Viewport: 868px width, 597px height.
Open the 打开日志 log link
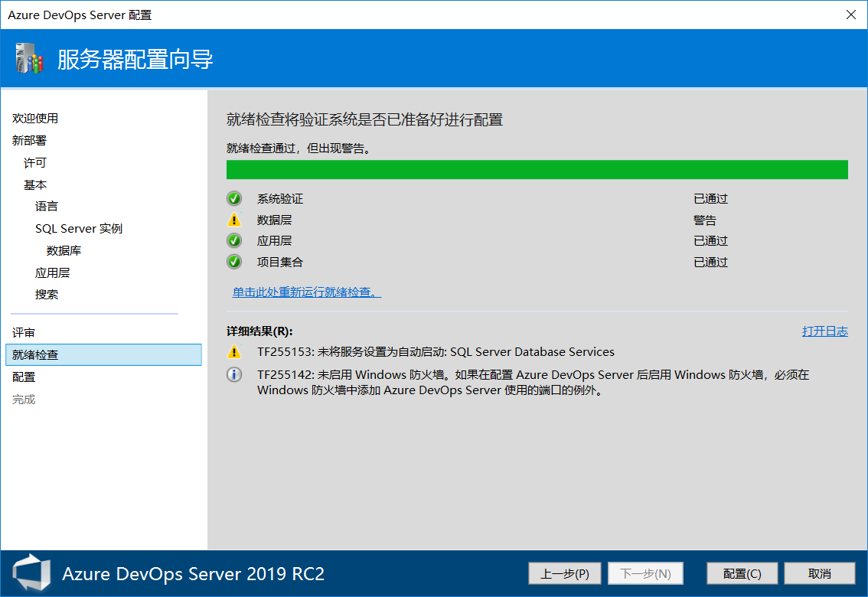824,331
